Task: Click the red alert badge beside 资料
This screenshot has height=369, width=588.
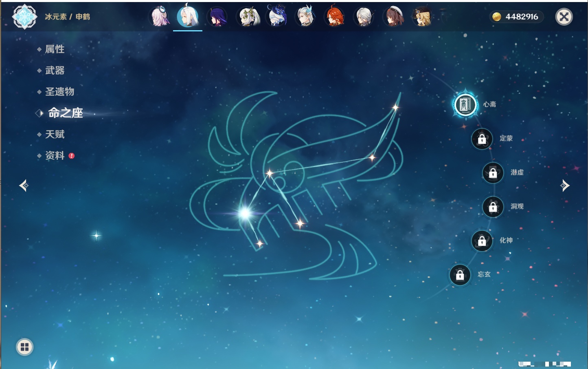Action: coord(72,156)
